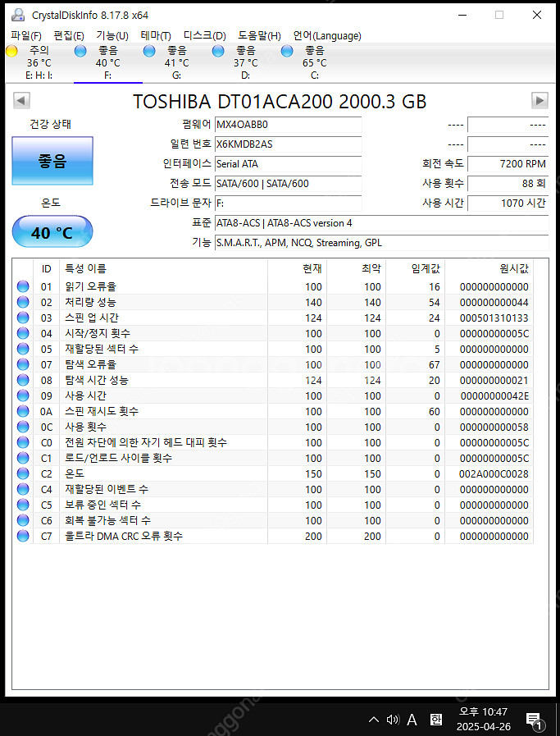Select the E: H: I: caution disk tab
560x736 pixels.
click(39, 62)
